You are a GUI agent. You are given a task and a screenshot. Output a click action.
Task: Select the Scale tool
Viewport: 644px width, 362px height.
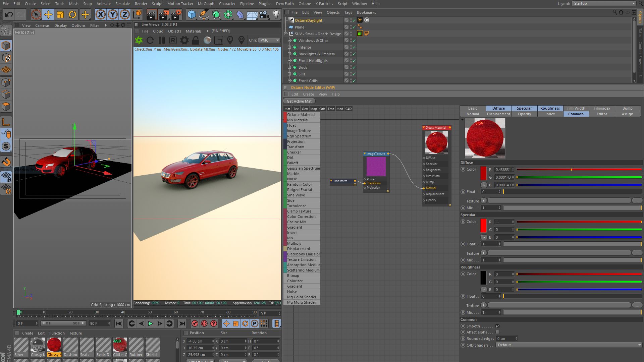point(60,14)
